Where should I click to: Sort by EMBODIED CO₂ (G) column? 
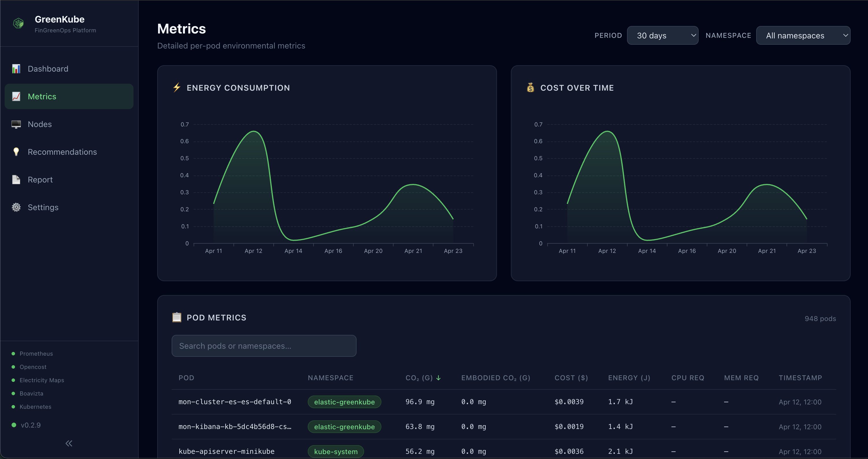click(496, 378)
